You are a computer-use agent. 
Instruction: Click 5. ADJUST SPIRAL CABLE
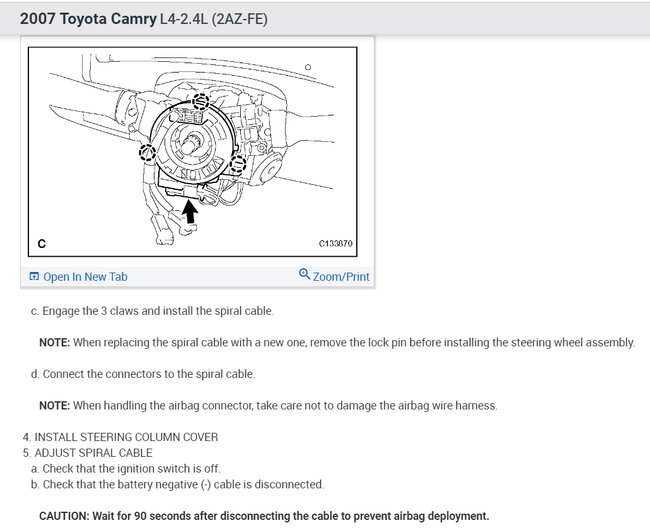click(x=87, y=453)
